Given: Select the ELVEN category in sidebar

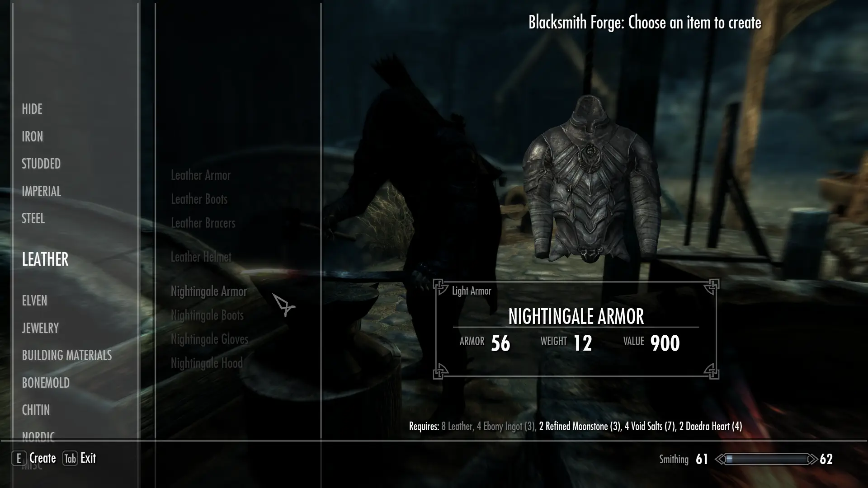Looking at the screenshot, I should coord(34,300).
